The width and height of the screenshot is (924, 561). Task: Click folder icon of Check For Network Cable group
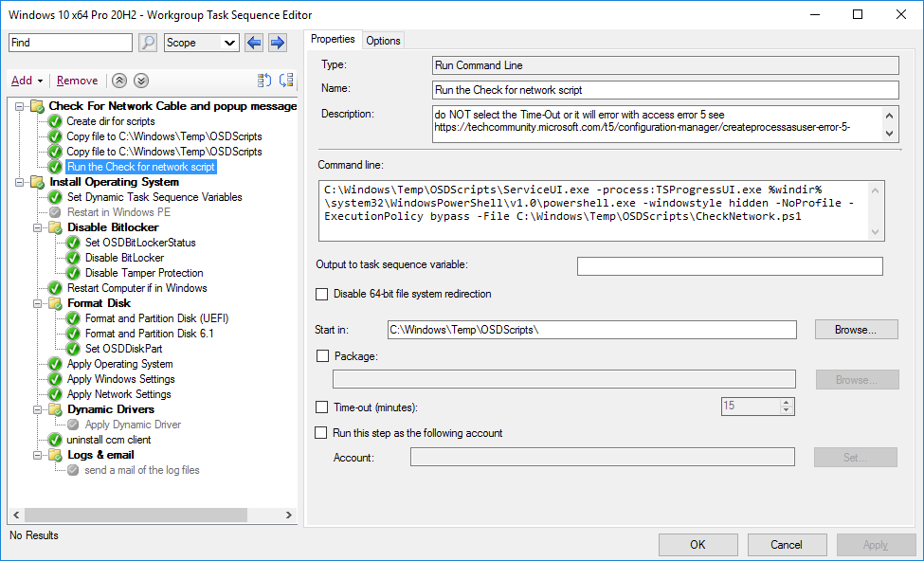click(38, 106)
